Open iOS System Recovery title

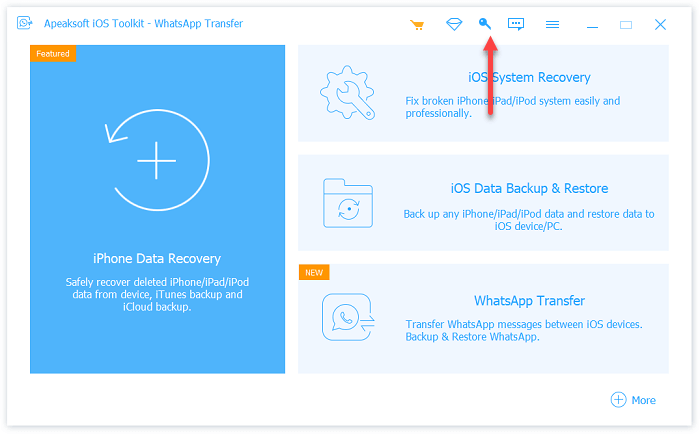tap(529, 77)
